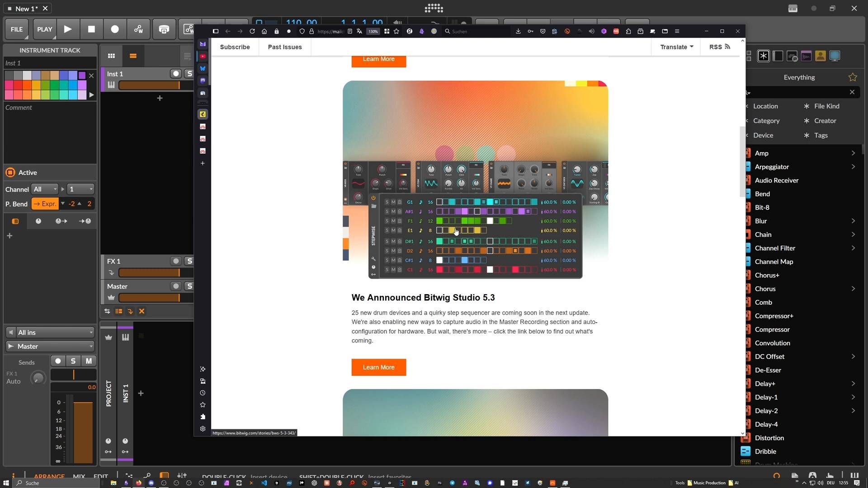Open the RSS feed link
The image size is (868, 488).
pyautogui.click(x=719, y=47)
